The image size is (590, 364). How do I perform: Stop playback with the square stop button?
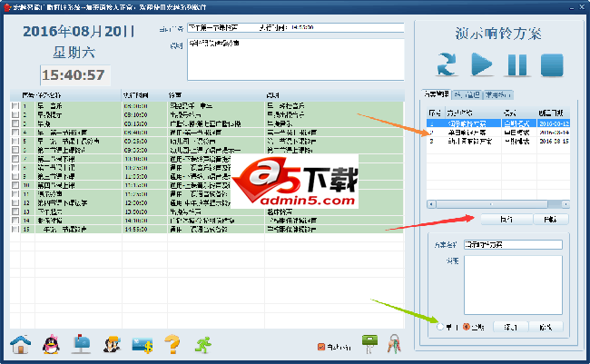552,64
